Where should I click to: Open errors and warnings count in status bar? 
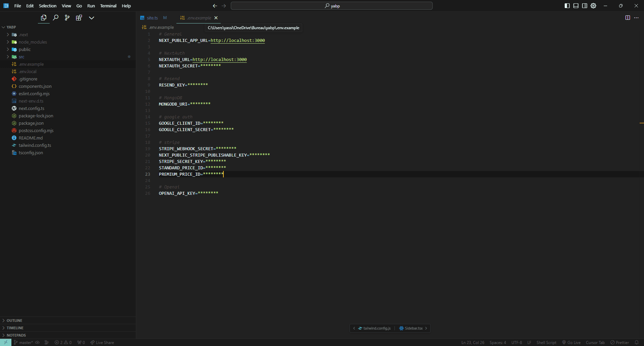pyautogui.click(x=63, y=342)
